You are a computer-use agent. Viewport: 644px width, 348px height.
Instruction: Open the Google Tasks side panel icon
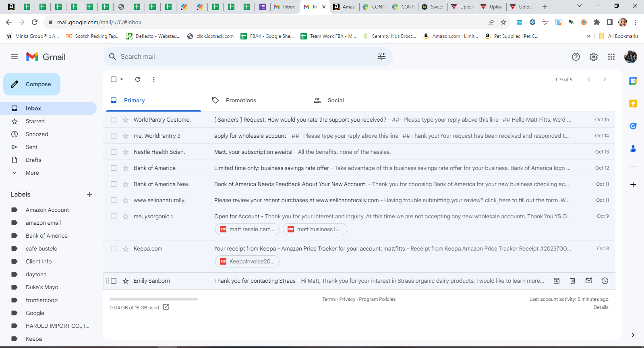[633, 126]
